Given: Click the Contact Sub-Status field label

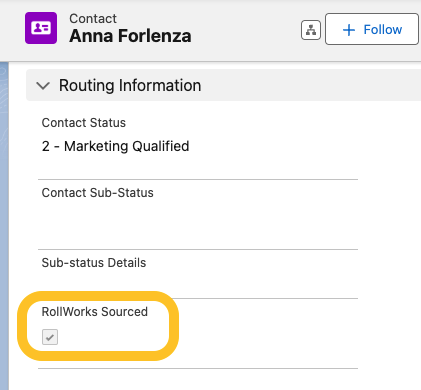Looking at the screenshot, I should pos(98,193).
